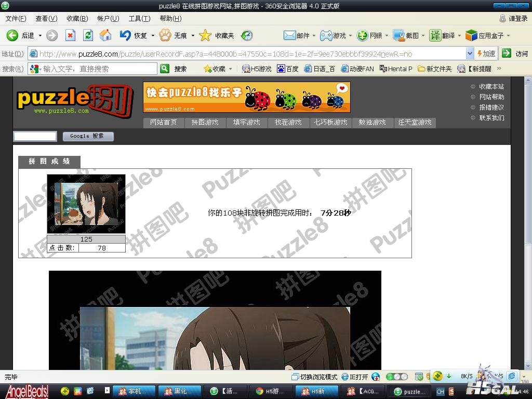Image resolution: width=532 pixels, height=399 pixels.
Task: Click IE打开 in status bar
Action: point(355,377)
